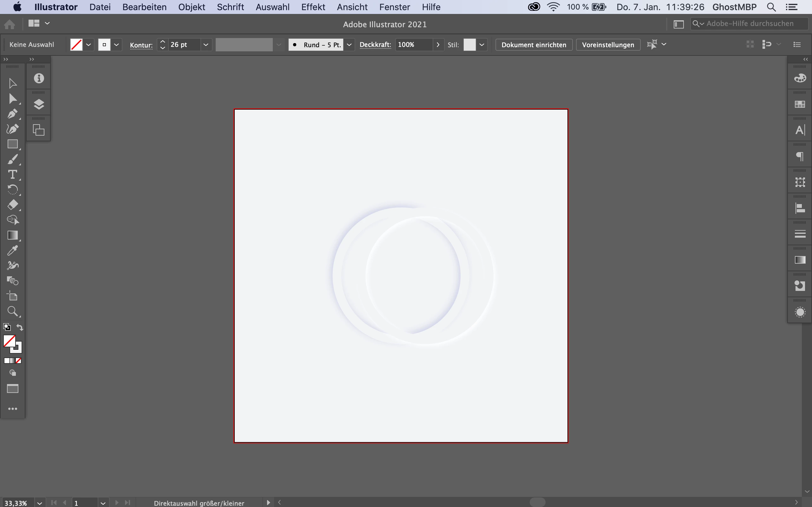Click the Dokument einrichten button
Screen dimensions: 812x507
coord(534,45)
